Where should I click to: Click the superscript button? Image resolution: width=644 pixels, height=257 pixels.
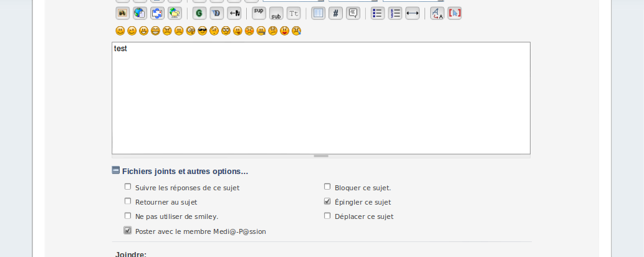pyautogui.click(x=259, y=13)
